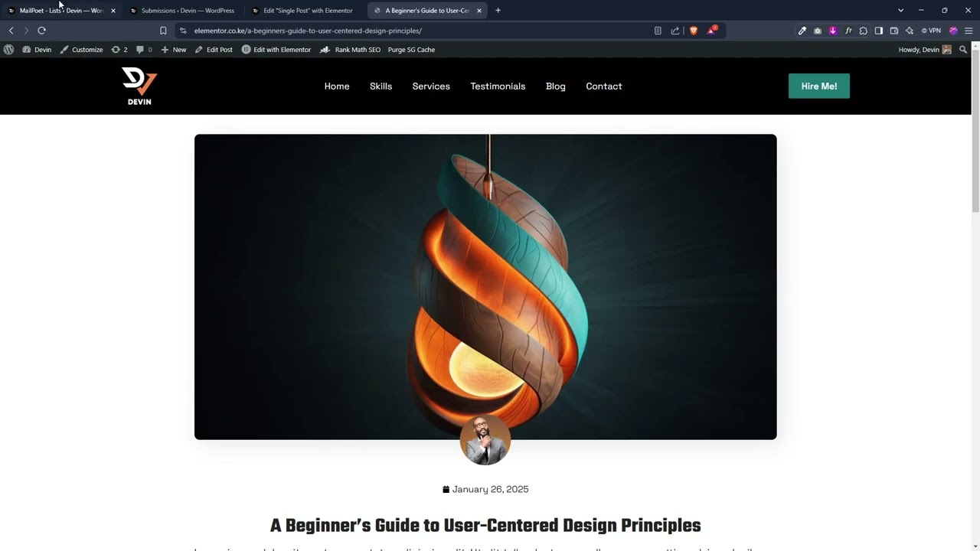Click the Devin site logo
Image resolution: width=980 pixels, height=551 pixels.
click(x=139, y=86)
